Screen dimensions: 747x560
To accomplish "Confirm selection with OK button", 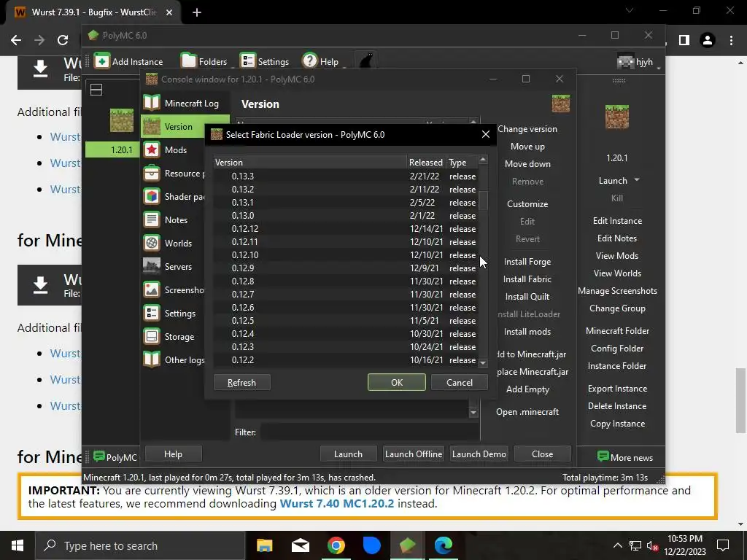I will point(396,382).
